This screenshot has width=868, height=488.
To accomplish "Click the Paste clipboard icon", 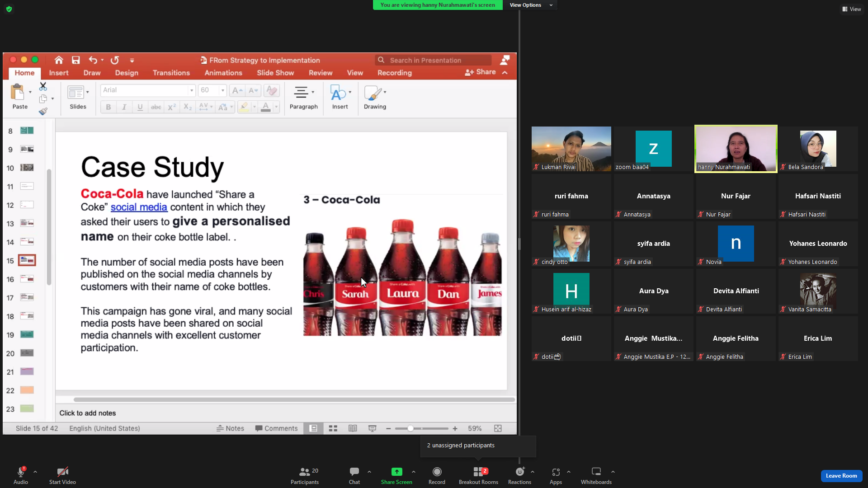I will (x=18, y=92).
